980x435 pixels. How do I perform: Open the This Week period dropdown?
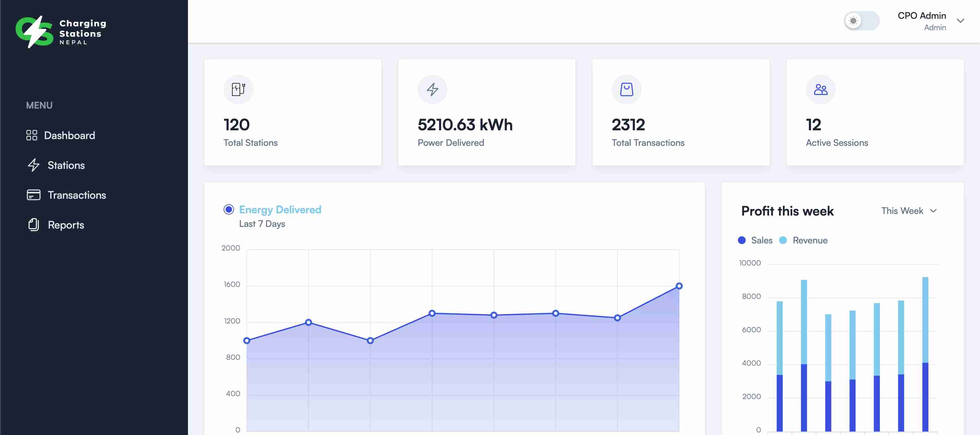point(909,210)
